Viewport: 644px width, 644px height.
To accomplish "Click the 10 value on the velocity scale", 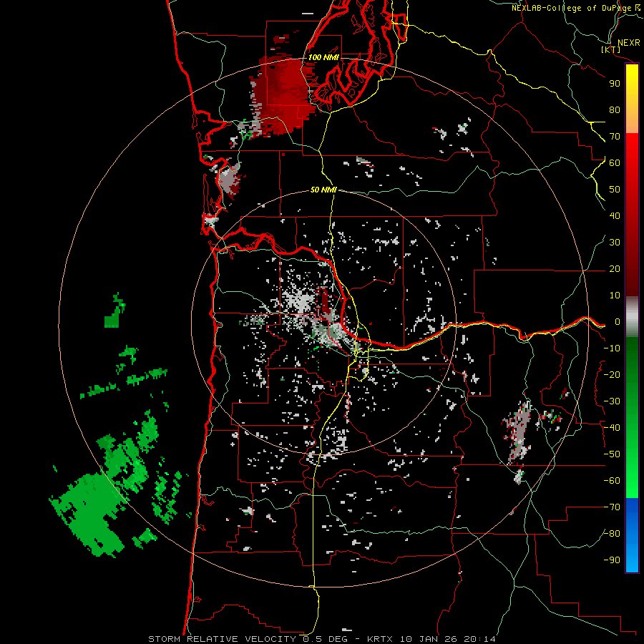I will (x=615, y=296).
